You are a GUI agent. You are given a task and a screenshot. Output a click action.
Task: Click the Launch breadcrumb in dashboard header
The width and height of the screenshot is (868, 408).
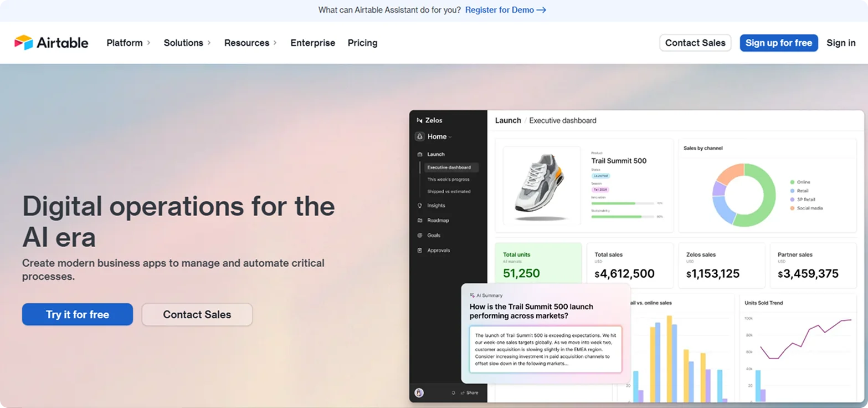coord(508,120)
